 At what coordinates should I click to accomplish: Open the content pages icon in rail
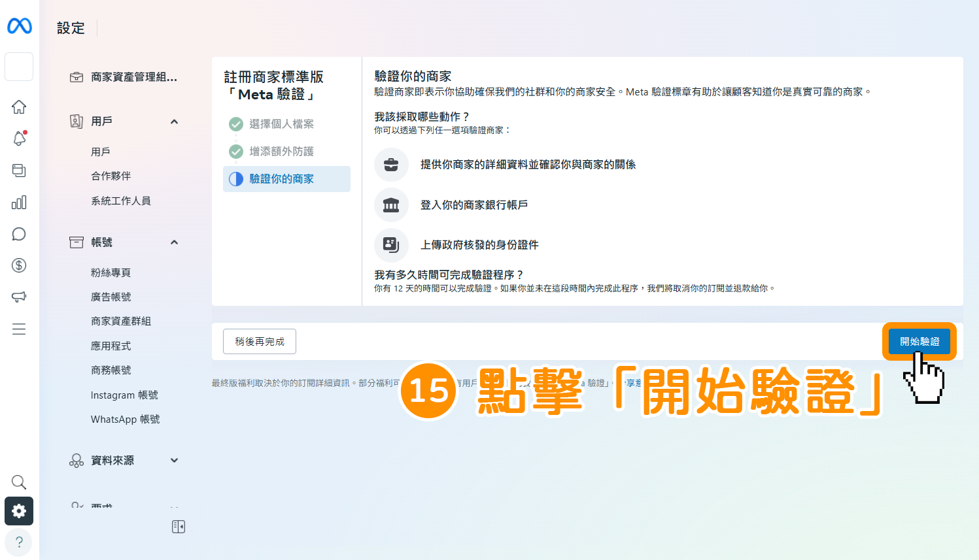coord(19,171)
